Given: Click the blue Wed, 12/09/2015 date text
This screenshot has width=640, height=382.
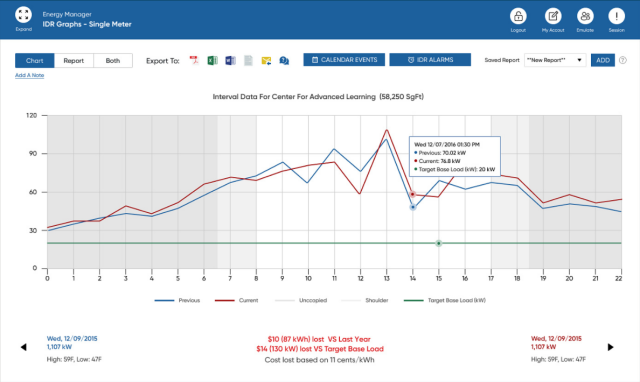Looking at the screenshot, I should 72,338.
